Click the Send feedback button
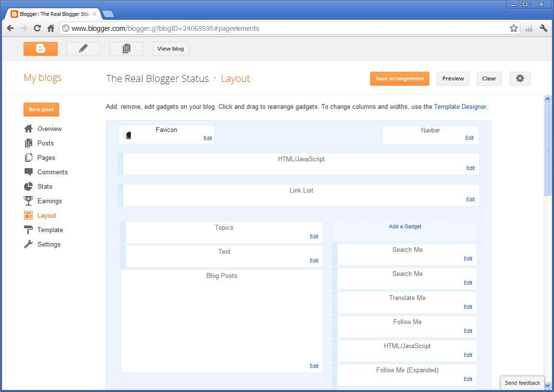The image size is (554, 392). tap(522, 383)
